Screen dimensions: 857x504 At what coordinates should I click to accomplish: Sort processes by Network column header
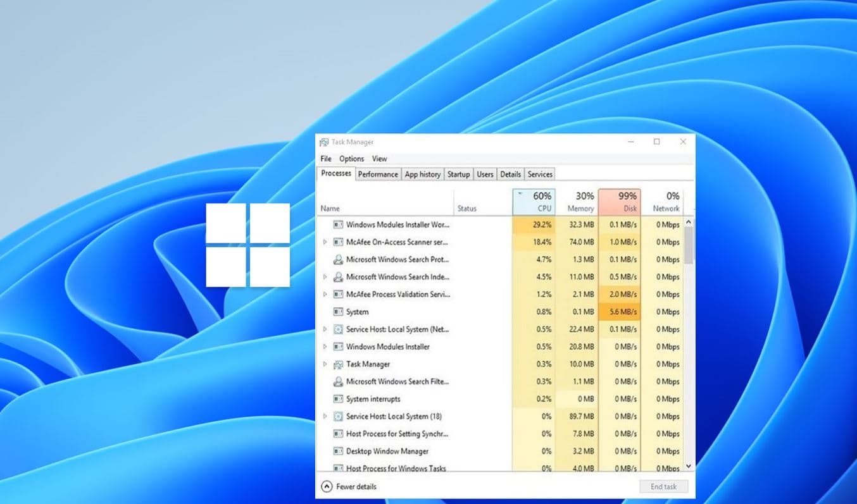(x=662, y=202)
